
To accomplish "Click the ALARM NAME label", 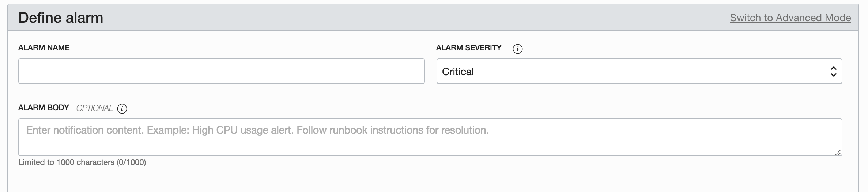I will [44, 48].
